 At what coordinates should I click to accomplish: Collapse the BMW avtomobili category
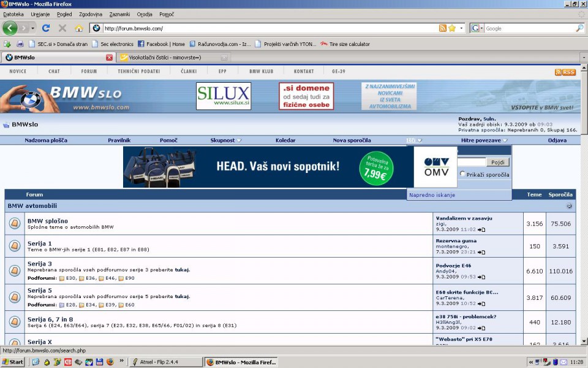(x=569, y=206)
